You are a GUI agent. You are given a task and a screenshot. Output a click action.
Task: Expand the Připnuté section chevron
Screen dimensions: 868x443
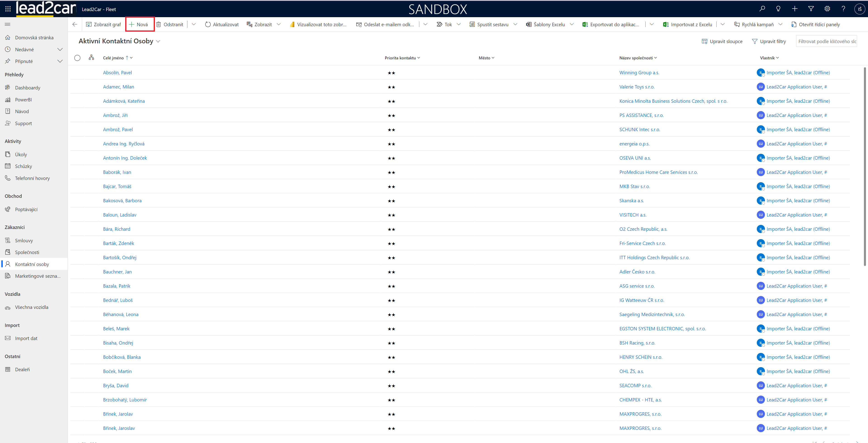coord(60,61)
